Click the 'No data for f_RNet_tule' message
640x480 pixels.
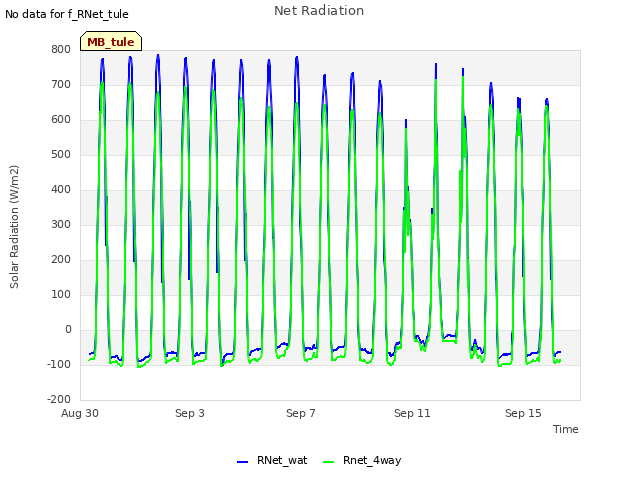coord(67,14)
